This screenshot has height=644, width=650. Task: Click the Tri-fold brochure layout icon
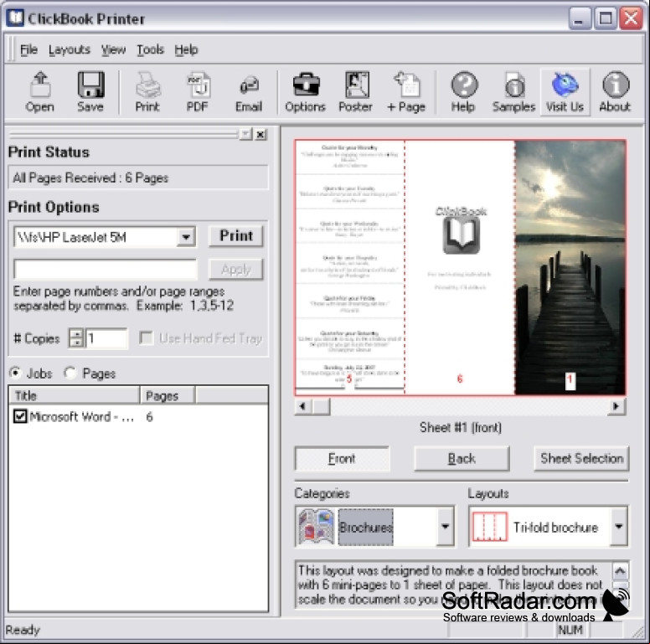click(490, 527)
